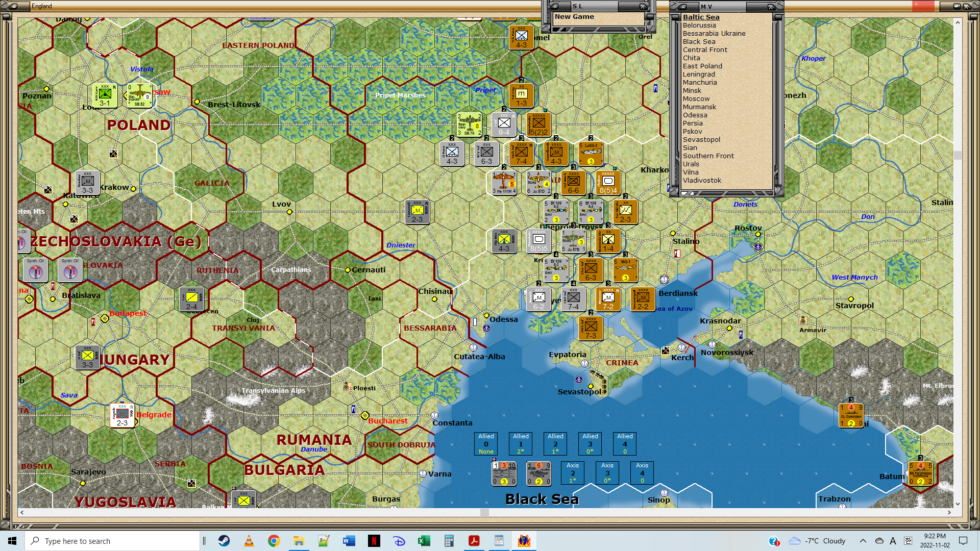Screen dimensions: 980x551
Task: Click the Allied 0 None box
Action: click(x=486, y=443)
